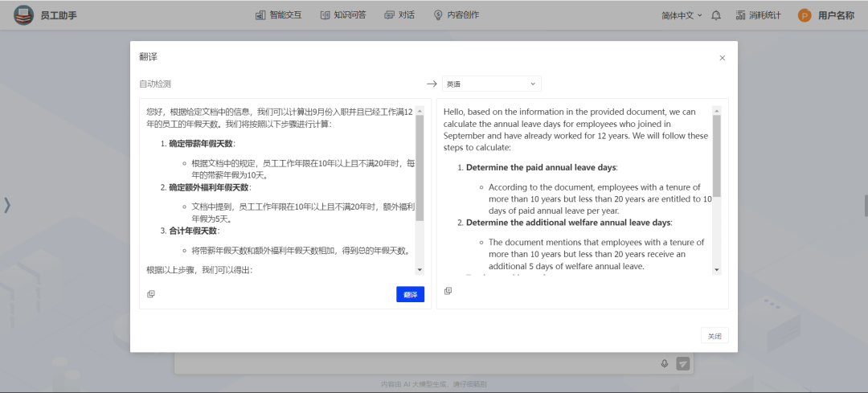
Task: Click the translated text panel scrollbar
Action: pyautogui.click(x=717, y=157)
